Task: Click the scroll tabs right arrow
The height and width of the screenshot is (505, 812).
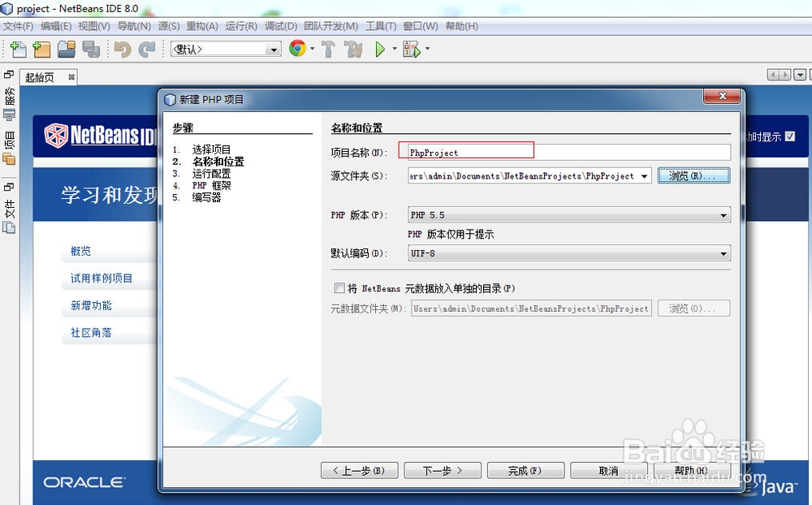Action: [x=785, y=76]
